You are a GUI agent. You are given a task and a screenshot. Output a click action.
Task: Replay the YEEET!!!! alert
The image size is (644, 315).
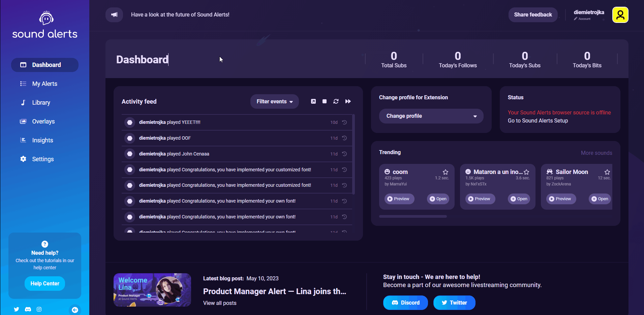[x=344, y=122]
